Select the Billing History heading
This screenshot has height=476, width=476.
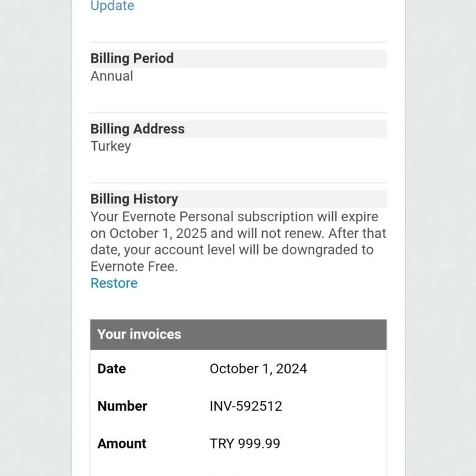134,199
